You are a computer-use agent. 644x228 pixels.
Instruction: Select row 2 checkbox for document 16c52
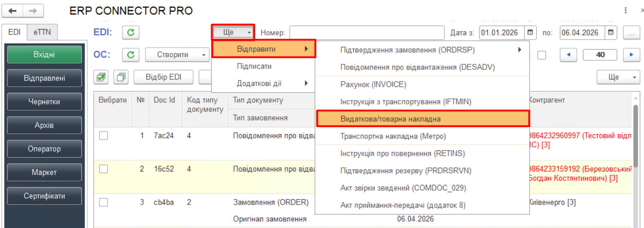(x=103, y=169)
